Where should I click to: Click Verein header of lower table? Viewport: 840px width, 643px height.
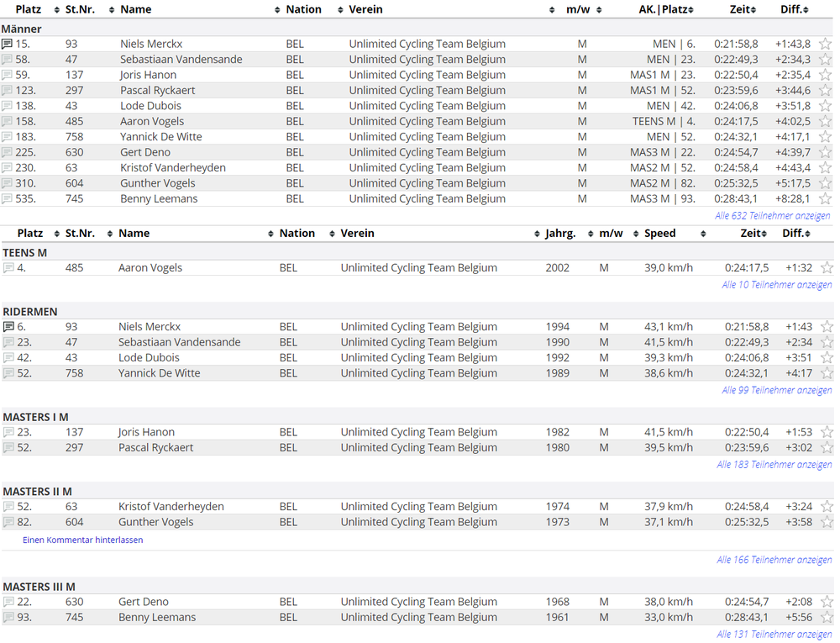357,234
